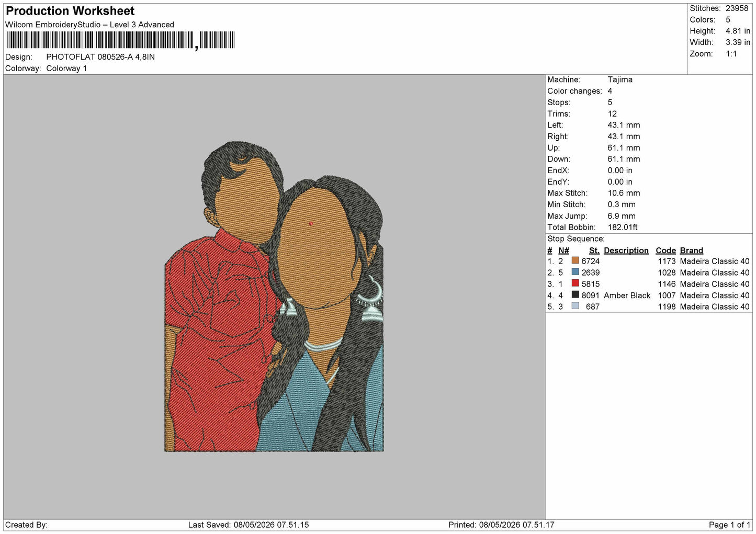Click the "Code" column header
This screenshot has height=534, width=756.
click(x=666, y=251)
